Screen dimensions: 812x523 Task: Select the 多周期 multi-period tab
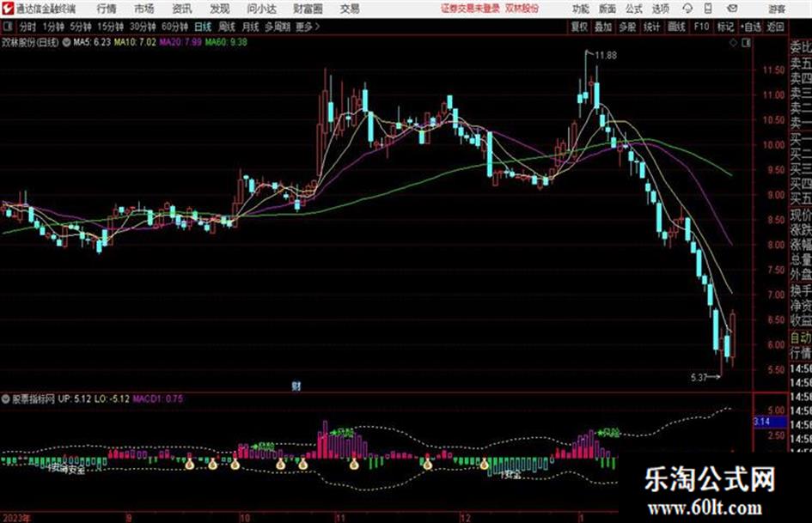point(278,27)
